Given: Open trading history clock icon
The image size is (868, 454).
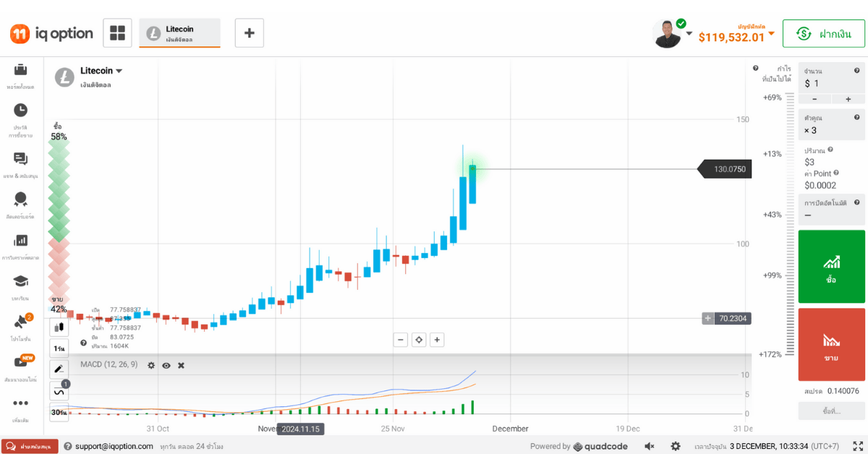Looking at the screenshot, I should [20, 110].
